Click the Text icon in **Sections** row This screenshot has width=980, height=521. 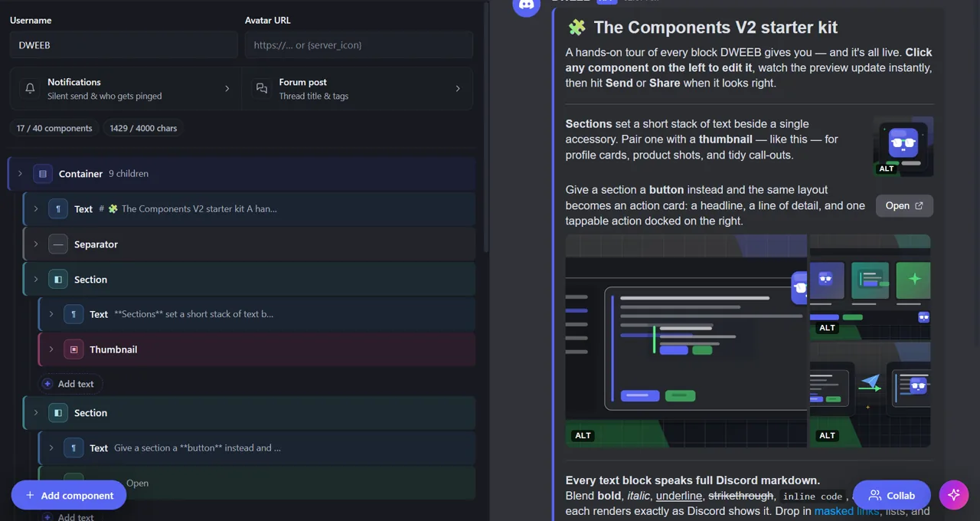tap(73, 314)
